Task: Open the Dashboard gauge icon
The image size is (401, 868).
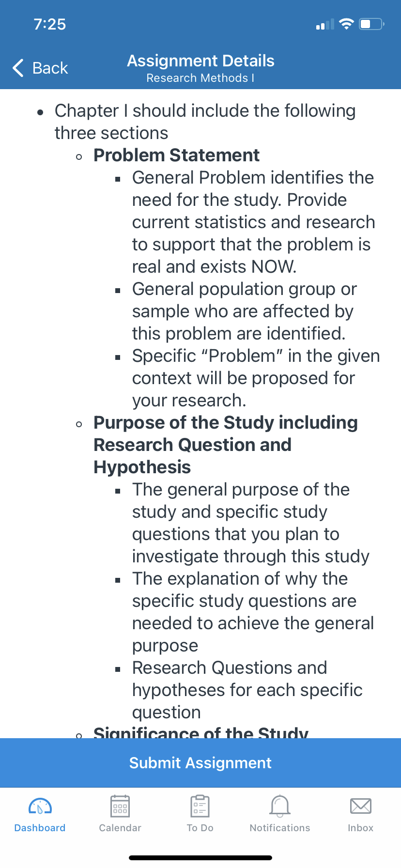Action: [x=40, y=806]
